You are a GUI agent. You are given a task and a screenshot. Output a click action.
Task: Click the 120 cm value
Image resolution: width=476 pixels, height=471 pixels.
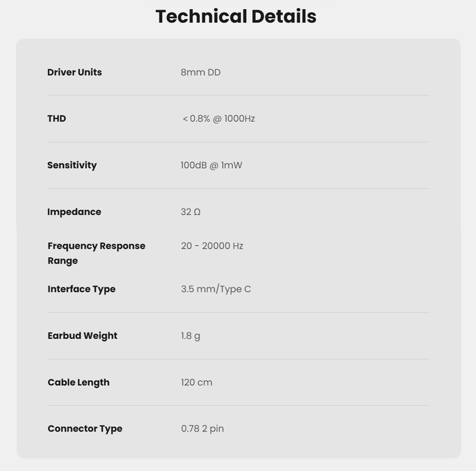tap(197, 382)
